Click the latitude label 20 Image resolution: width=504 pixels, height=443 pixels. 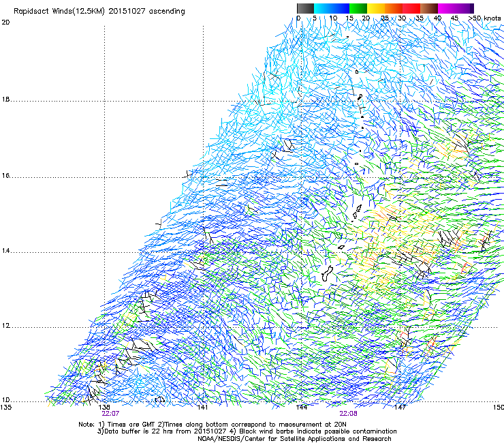pos(5,22)
